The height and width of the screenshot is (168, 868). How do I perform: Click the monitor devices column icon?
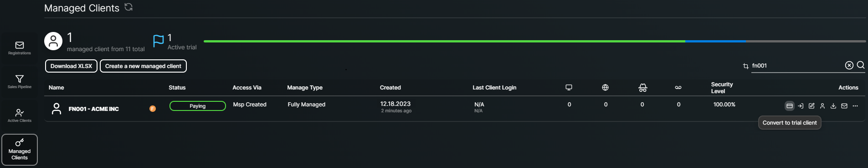[x=569, y=87]
